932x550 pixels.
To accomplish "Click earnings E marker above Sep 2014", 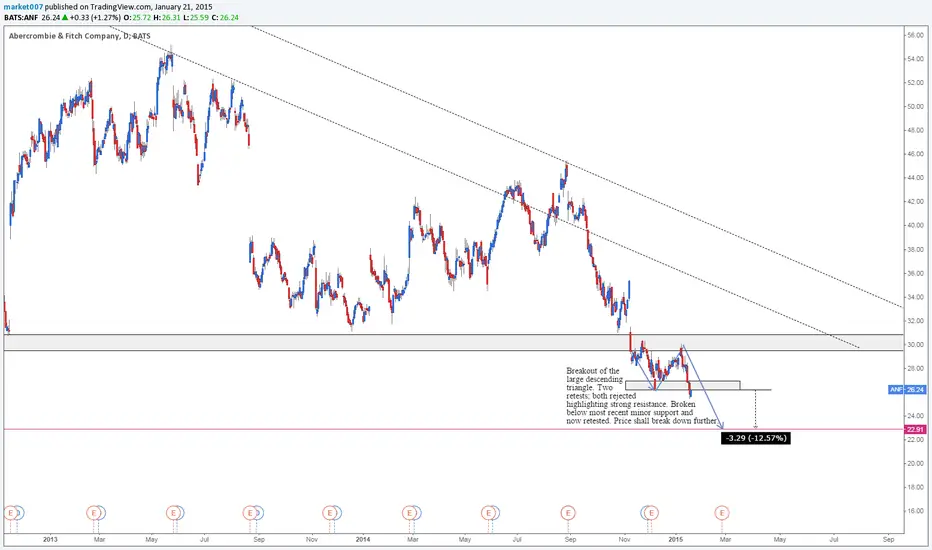I will coord(568,513).
